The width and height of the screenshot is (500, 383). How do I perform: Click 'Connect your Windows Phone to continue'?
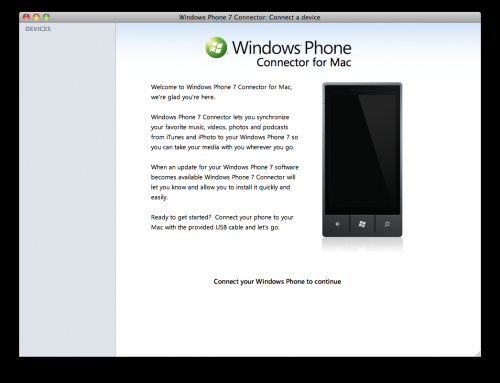click(277, 282)
